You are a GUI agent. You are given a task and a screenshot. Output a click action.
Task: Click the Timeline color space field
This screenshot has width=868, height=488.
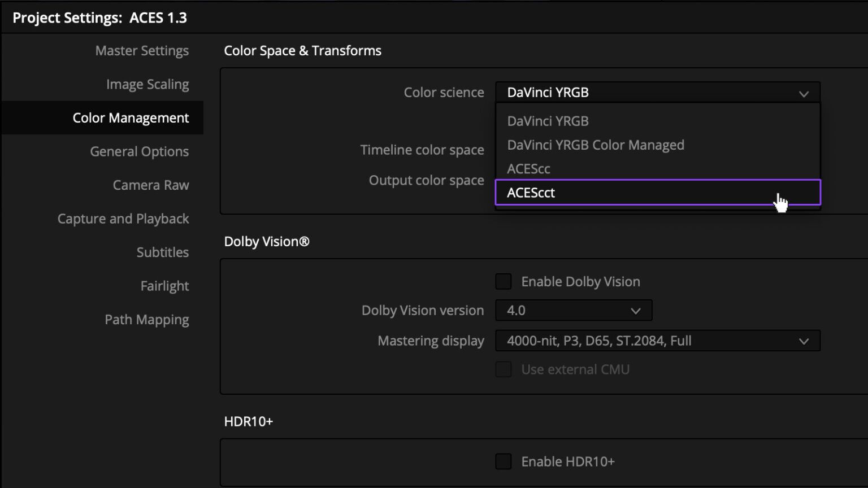tap(422, 150)
